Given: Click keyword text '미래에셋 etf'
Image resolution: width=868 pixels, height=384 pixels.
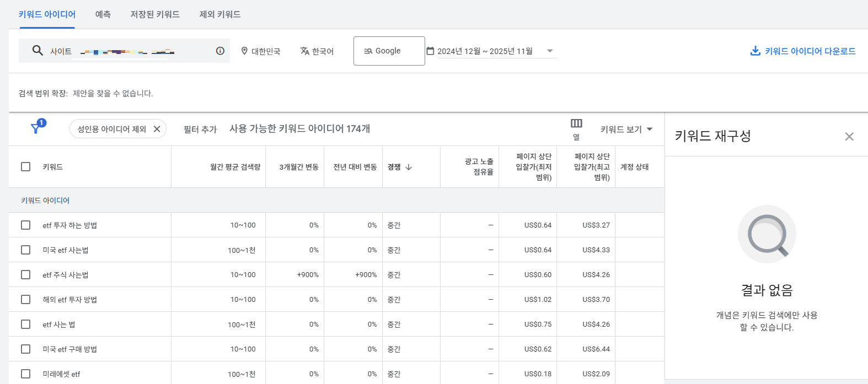Looking at the screenshot, I should tap(61, 374).
